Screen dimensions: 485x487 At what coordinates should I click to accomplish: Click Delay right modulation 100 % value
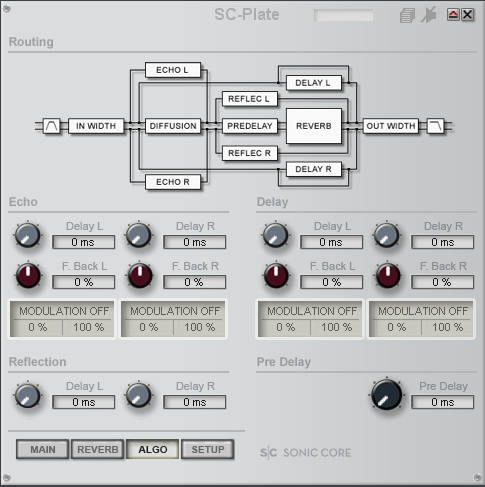pos(447,327)
